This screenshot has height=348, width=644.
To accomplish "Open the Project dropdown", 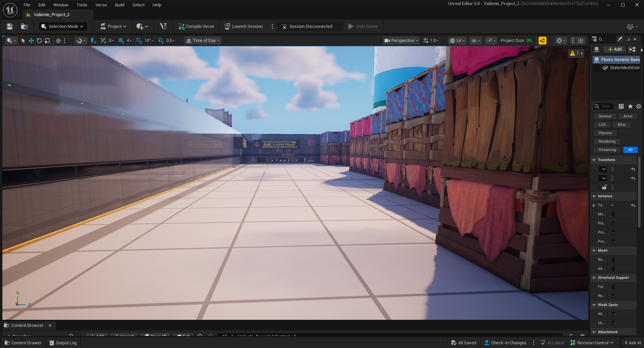I will pyautogui.click(x=113, y=27).
